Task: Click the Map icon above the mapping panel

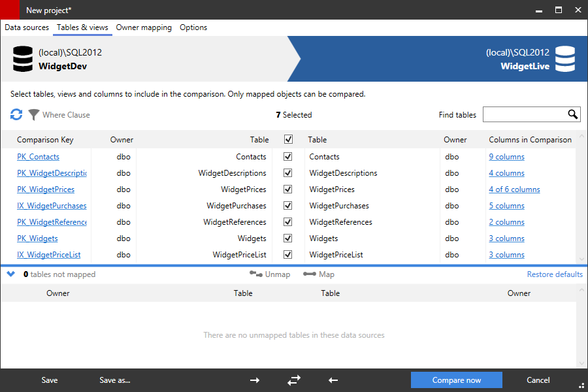Action: pyautogui.click(x=307, y=274)
